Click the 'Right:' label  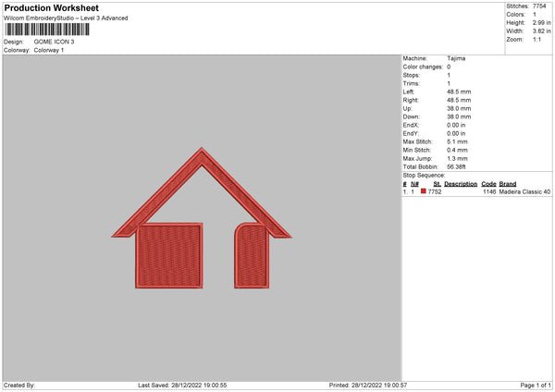tap(411, 101)
